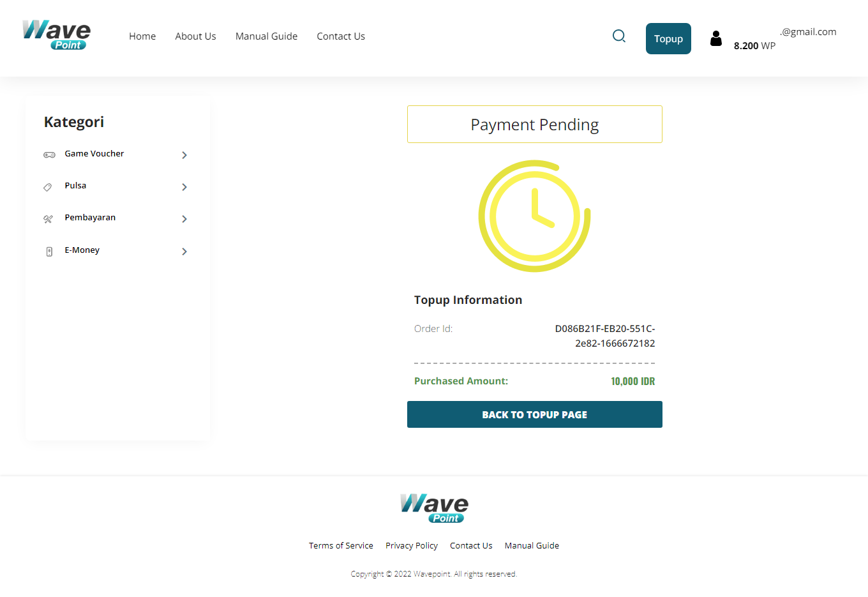Click Back to Topup Page button
This screenshot has width=868, height=597.
click(x=534, y=414)
